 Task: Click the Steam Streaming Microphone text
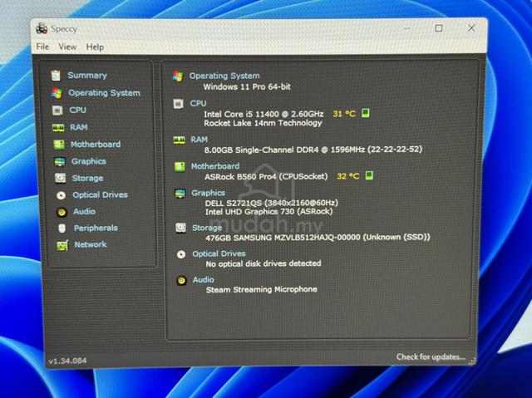262,289
